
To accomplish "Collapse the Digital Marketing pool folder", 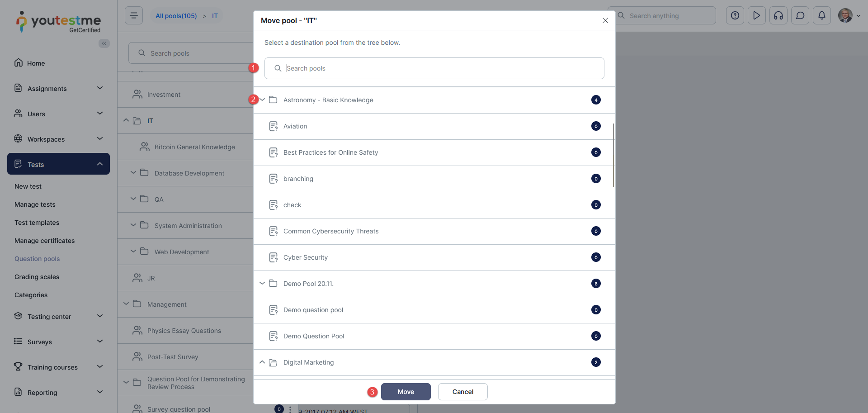I will pyautogui.click(x=262, y=362).
